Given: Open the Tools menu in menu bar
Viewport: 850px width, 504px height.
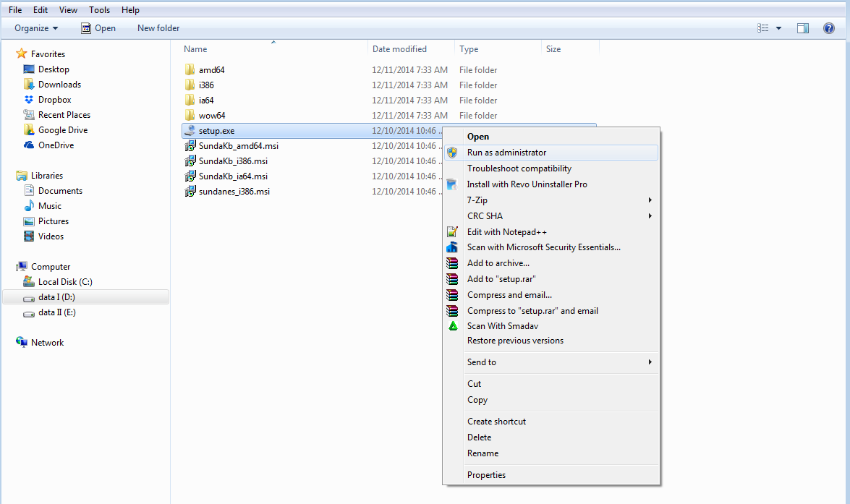Looking at the screenshot, I should [100, 10].
